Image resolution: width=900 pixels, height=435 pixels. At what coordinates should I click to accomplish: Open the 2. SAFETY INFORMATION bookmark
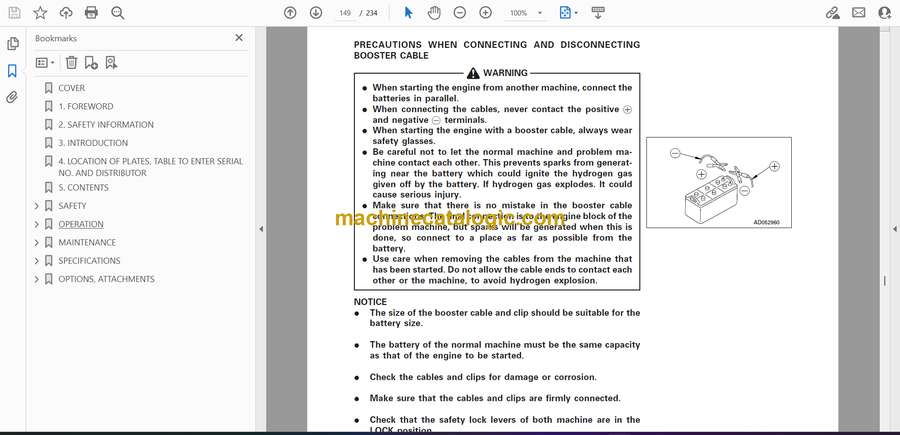coord(106,125)
